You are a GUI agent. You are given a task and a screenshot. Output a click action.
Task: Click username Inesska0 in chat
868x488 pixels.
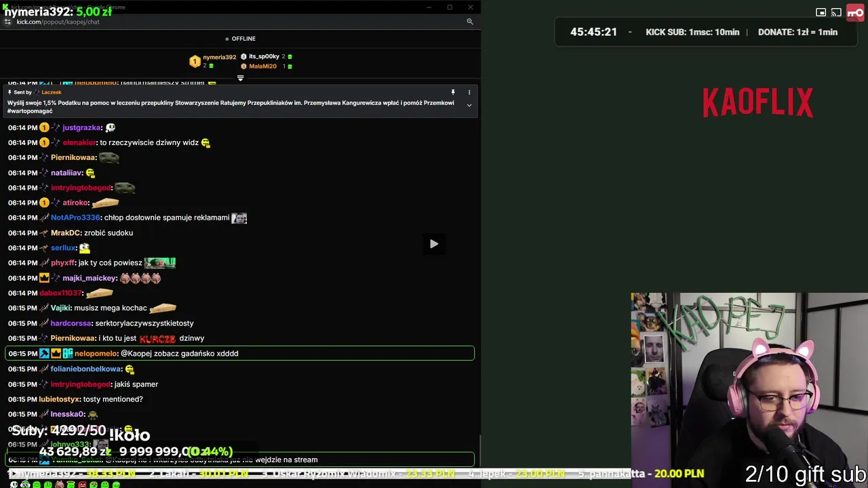pos(67,414)
